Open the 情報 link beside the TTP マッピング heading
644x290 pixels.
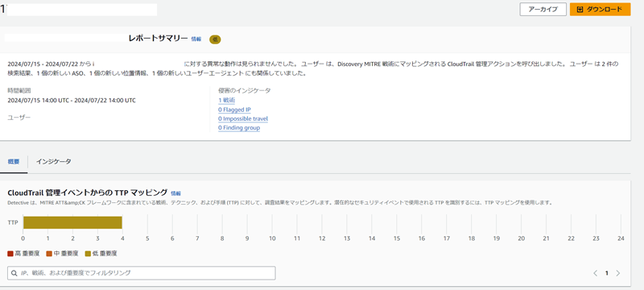point(175,193)
